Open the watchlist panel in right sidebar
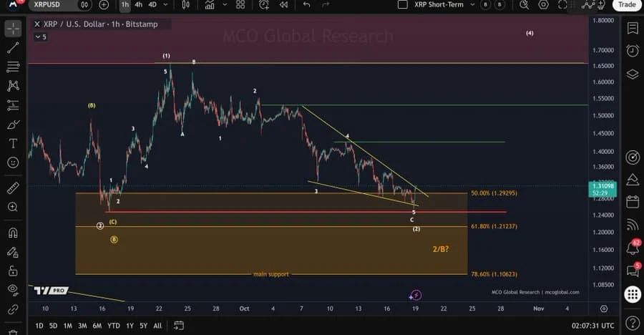 pos(633,28)
